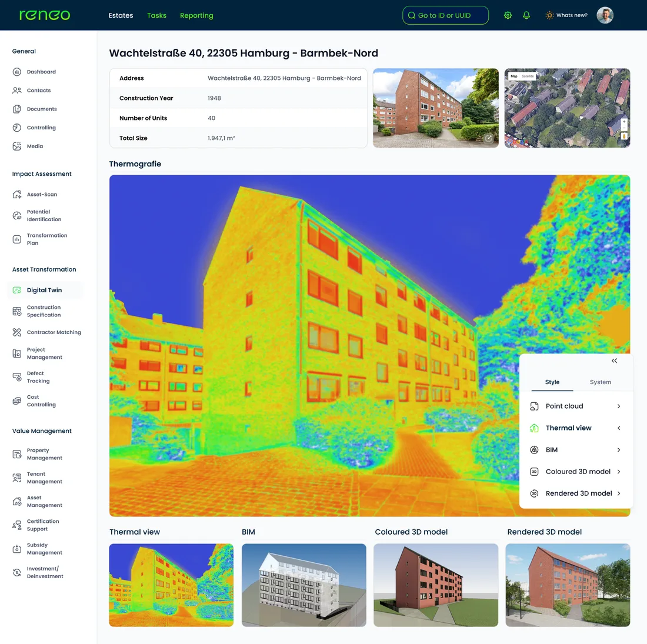Switch map to Map view

[514, 76]
